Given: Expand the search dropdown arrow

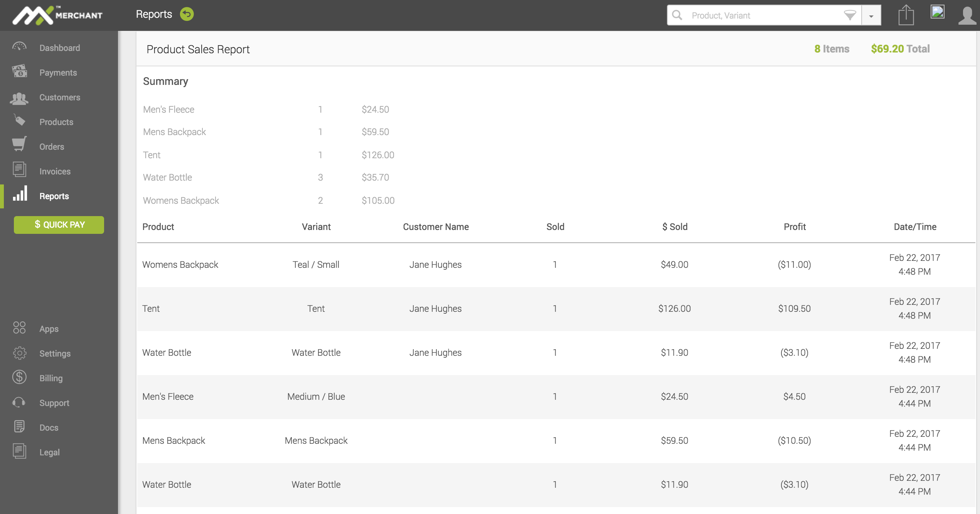Looking at the screenshot, I should 871,16.
